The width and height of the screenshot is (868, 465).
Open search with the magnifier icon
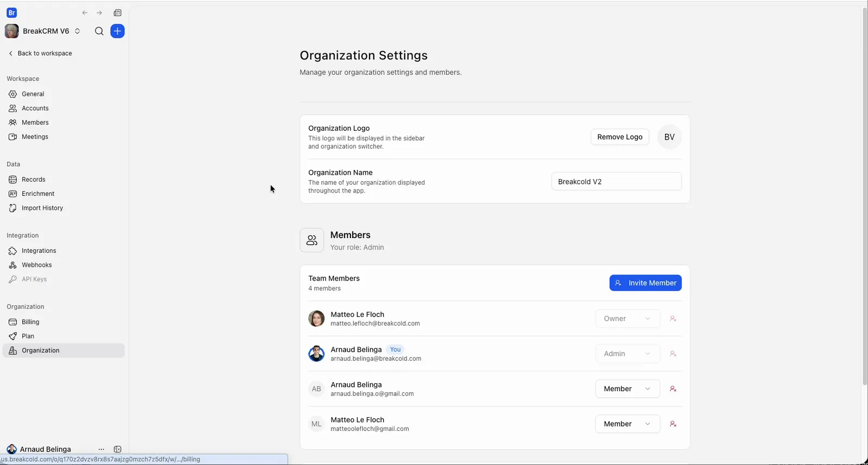99,31
